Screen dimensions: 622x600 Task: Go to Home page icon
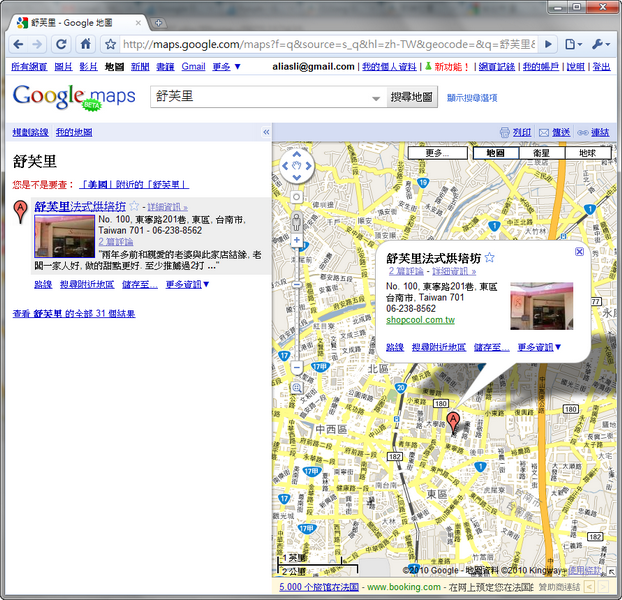pyautogui.click(x=86, y=44)
